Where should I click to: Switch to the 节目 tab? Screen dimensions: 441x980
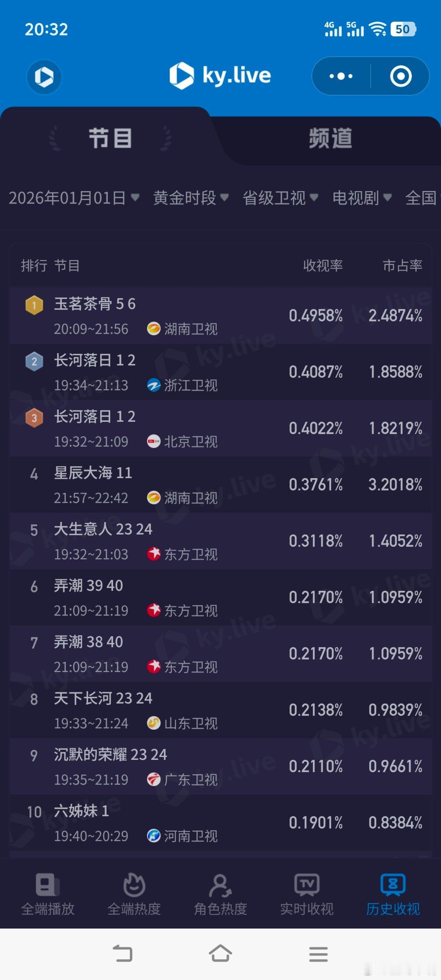tap(110, 138)
